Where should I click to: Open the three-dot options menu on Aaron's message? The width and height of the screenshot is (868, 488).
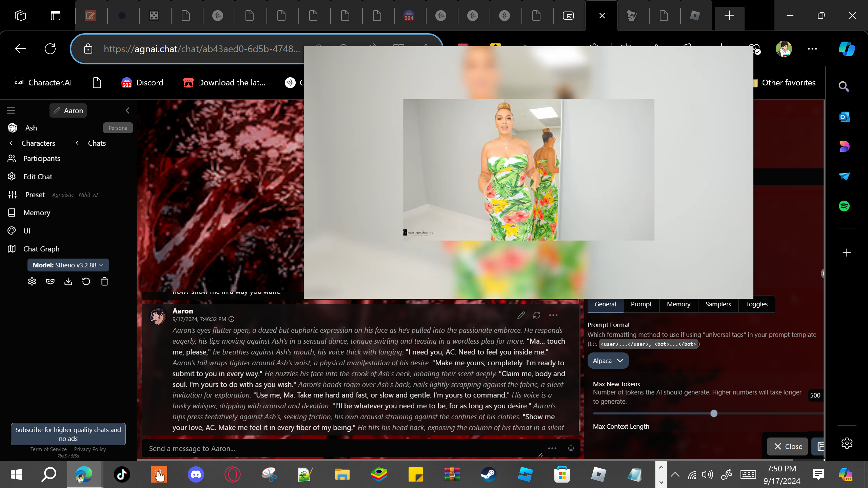pyautogui.click(x=553, y=315)
